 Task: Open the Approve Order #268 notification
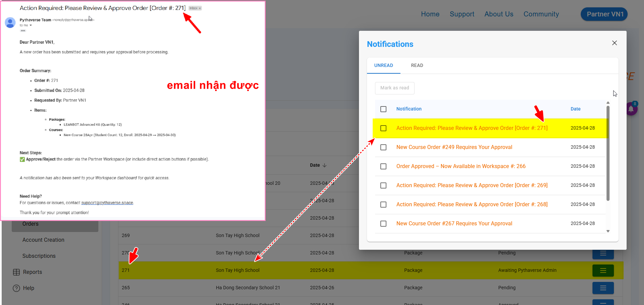pos(472,204)
